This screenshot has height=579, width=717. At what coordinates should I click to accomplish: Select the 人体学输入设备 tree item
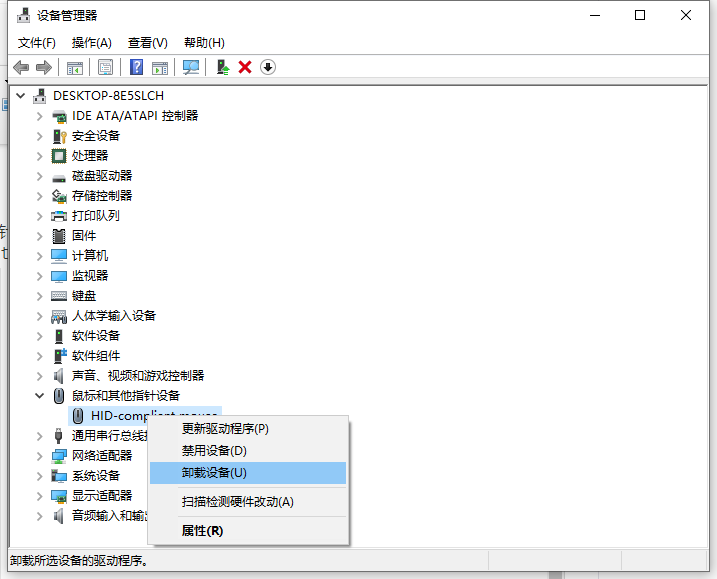click(113, 316)
